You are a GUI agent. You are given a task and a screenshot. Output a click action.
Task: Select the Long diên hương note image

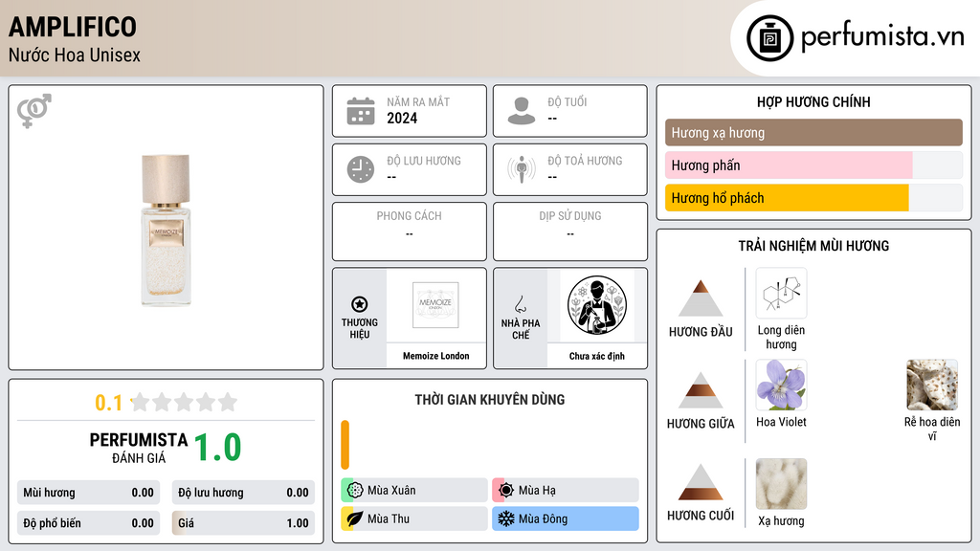781,293
